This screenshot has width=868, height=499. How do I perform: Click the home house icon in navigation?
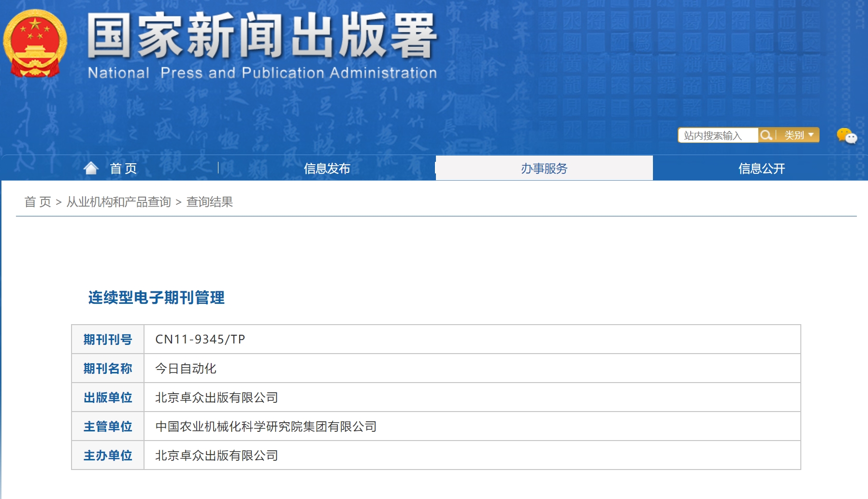[x=91, y=168]
